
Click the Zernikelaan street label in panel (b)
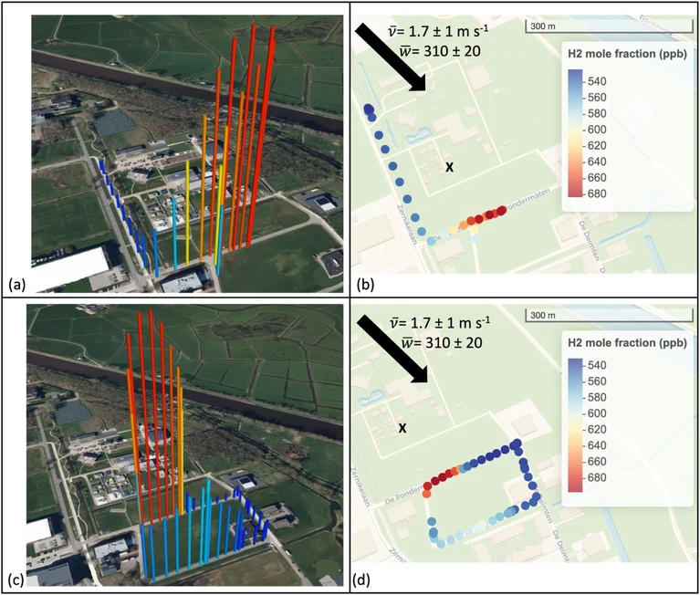coord(405,224)
